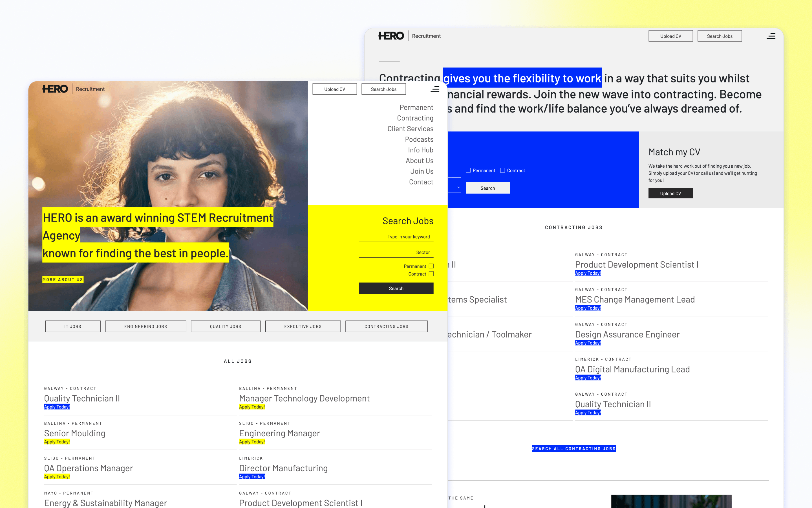Tick Contract checkbox in blue search panel
Screen dimensions: 812x508
pos(502,170)
